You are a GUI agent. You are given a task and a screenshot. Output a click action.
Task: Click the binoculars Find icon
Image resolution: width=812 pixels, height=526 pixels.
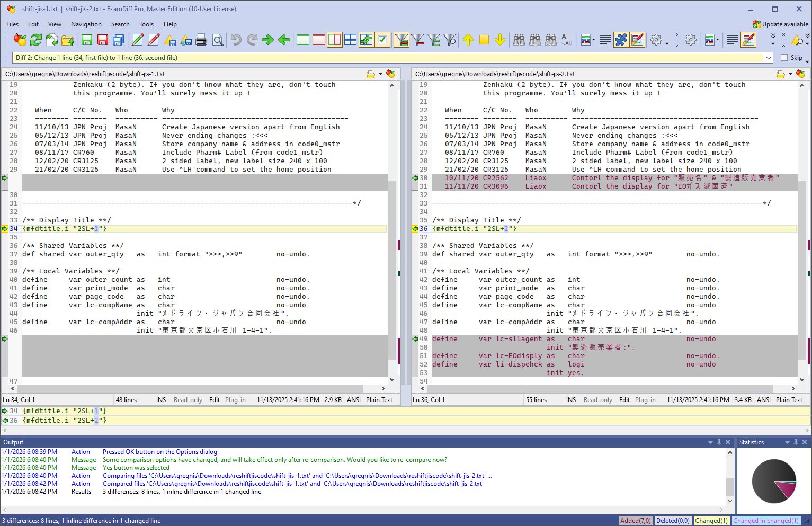pyautogui.click(x=519, y=40)
